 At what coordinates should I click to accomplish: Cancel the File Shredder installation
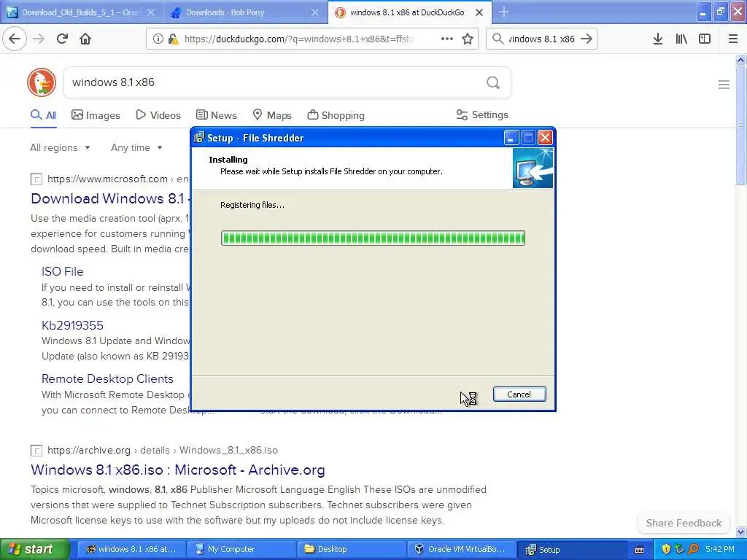519,394
